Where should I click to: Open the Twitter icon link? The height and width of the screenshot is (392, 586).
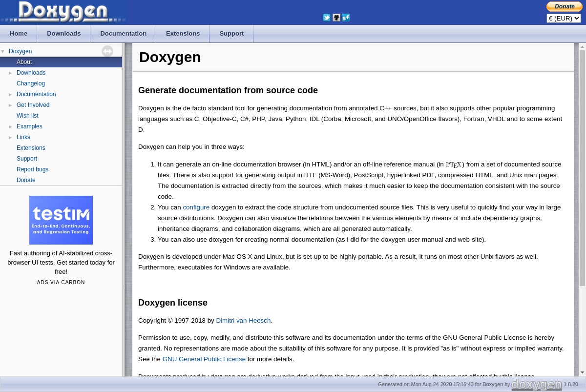[327, 18]
